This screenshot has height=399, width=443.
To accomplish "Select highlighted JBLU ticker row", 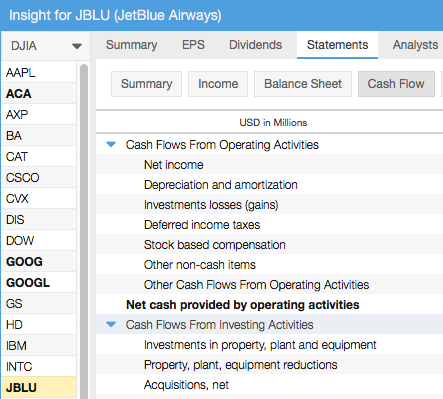I will (39, 388).
